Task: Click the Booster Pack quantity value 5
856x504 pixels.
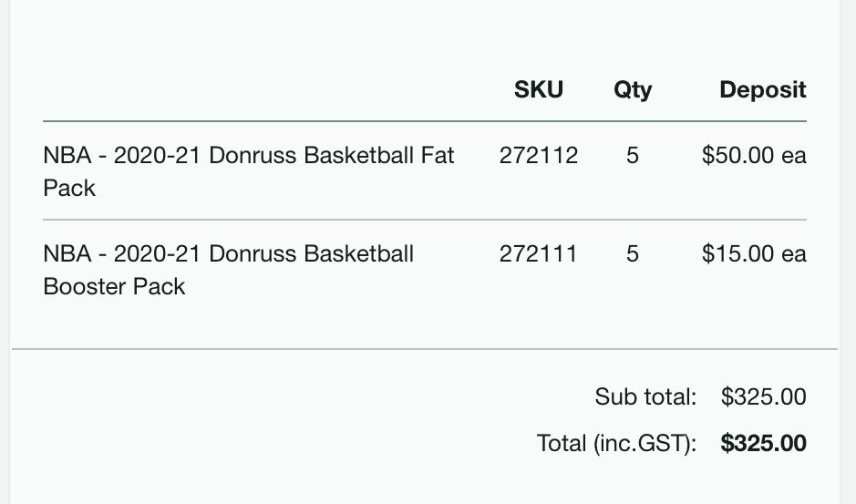Action: pos(632,254)
